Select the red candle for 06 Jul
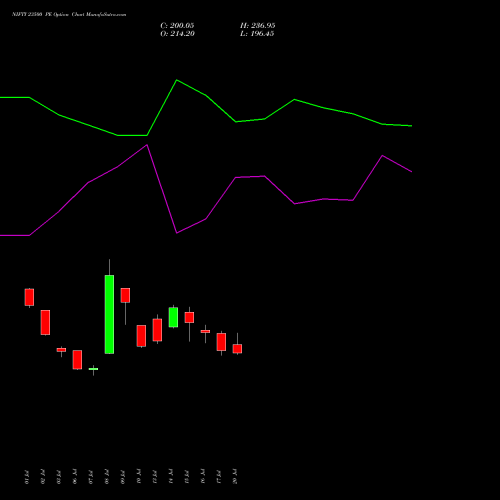The image size is (500, 500). point(77,360)
